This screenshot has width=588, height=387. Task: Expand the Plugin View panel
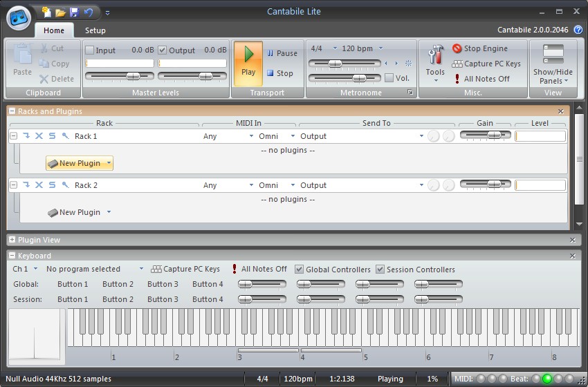pyautogui.click(x=12, y=240)
